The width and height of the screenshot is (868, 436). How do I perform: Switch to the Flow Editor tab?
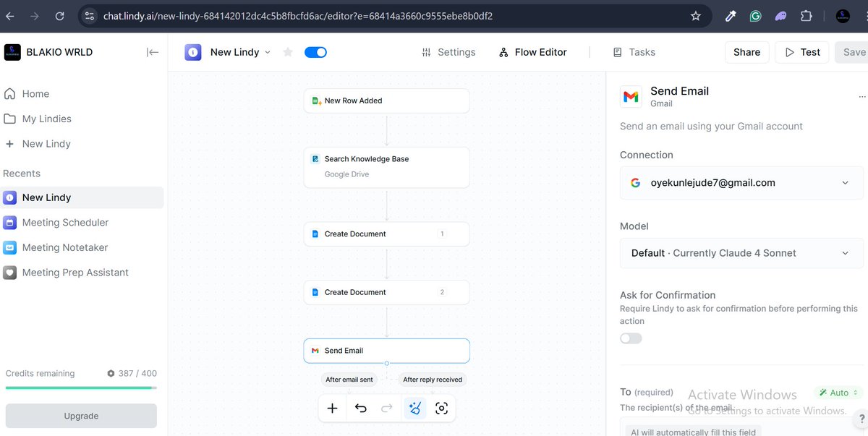(532, 52)
